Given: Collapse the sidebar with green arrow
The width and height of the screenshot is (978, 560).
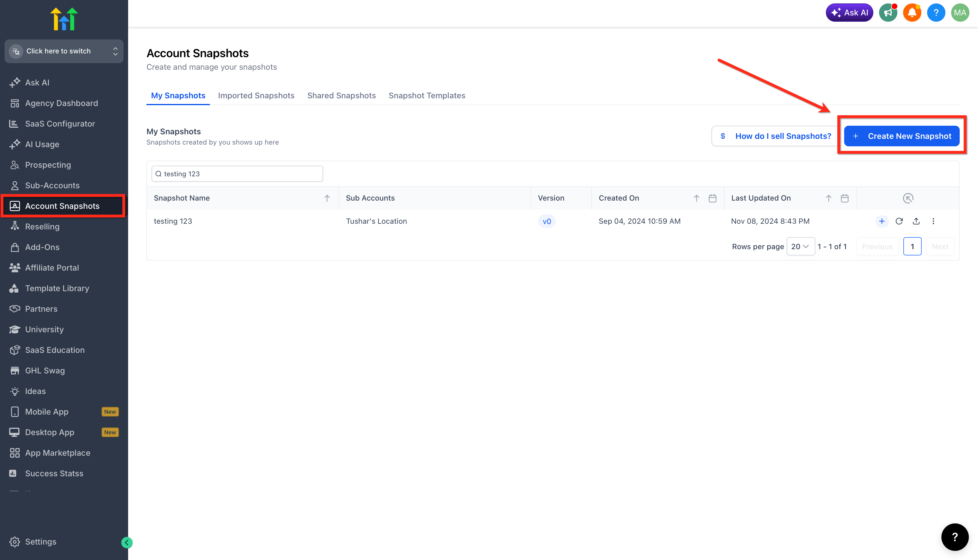Looking at the screenshot, I should (127, 542).
